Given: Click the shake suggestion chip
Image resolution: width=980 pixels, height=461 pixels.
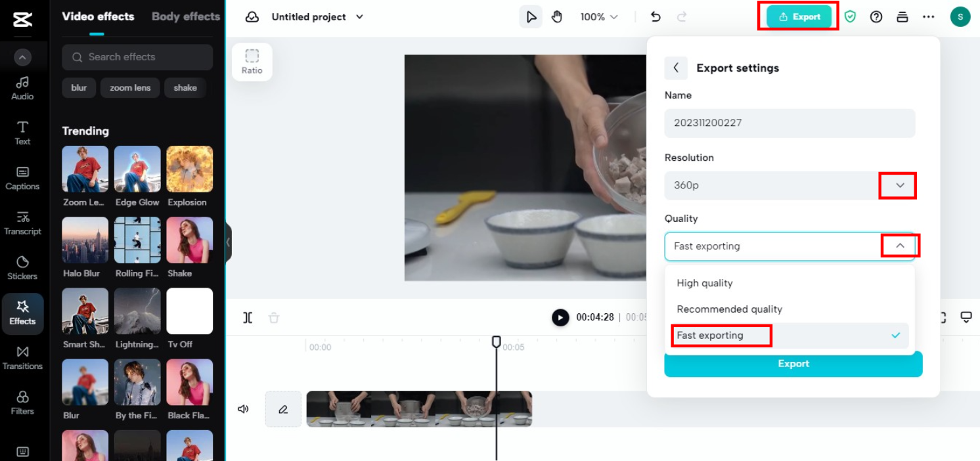Looking at the screenshot, I should click(185, 88).
